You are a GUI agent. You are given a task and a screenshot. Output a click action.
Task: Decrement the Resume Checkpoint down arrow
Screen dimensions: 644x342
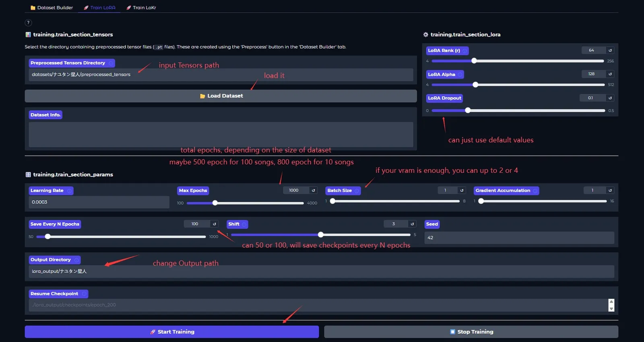(611, 309)
